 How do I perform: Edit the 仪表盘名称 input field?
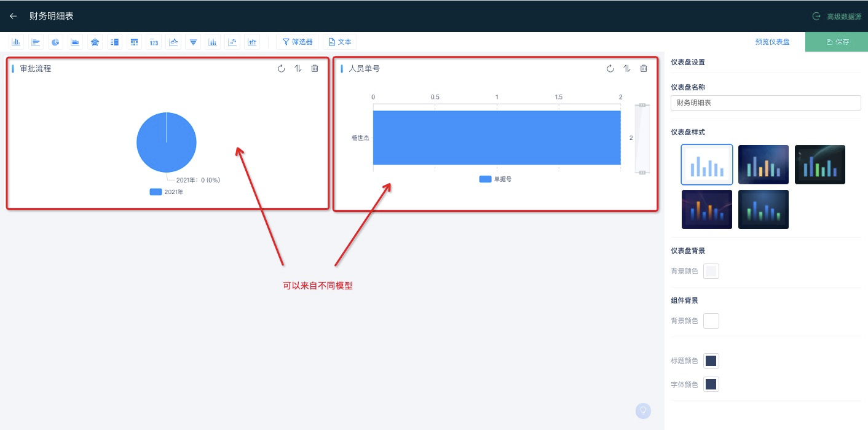click(765, 103)
